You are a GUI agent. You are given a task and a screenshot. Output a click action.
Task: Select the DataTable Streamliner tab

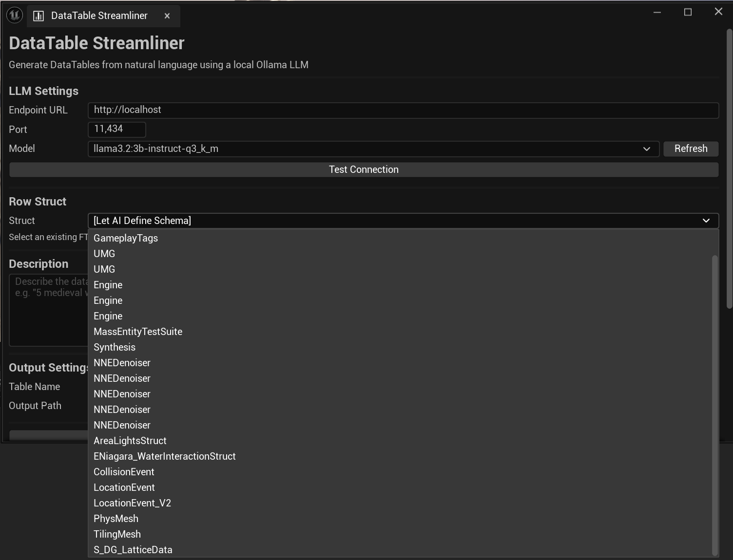99,16
